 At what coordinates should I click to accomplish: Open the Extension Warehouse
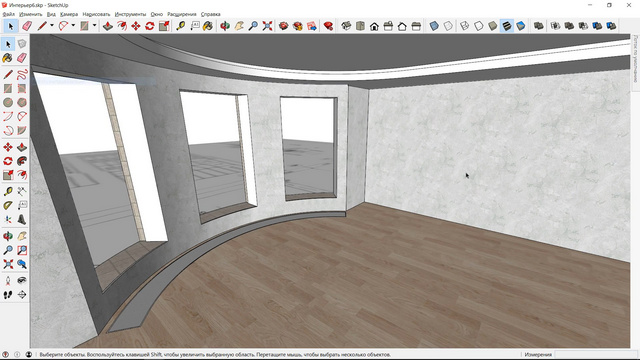coord(298,26)
